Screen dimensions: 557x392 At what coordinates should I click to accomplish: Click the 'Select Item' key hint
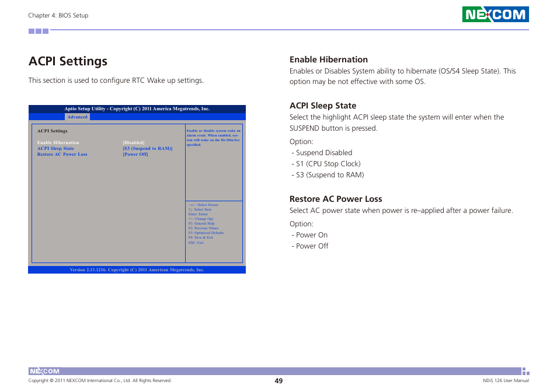[x=200, y=209]
